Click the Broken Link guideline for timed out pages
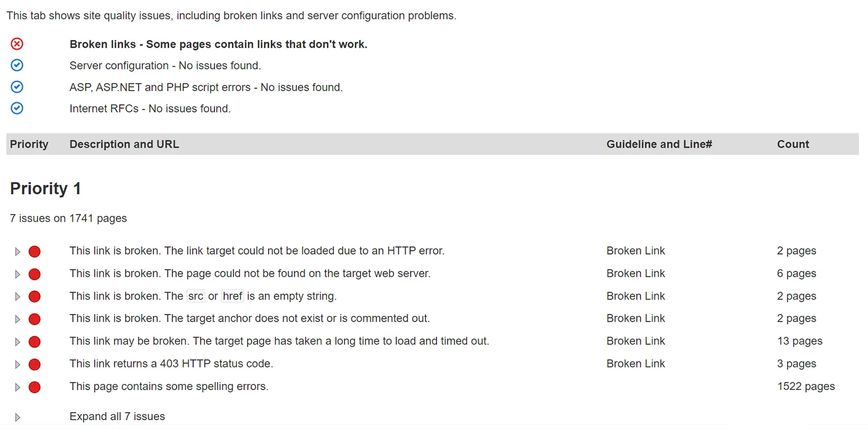 pos(635,341)
